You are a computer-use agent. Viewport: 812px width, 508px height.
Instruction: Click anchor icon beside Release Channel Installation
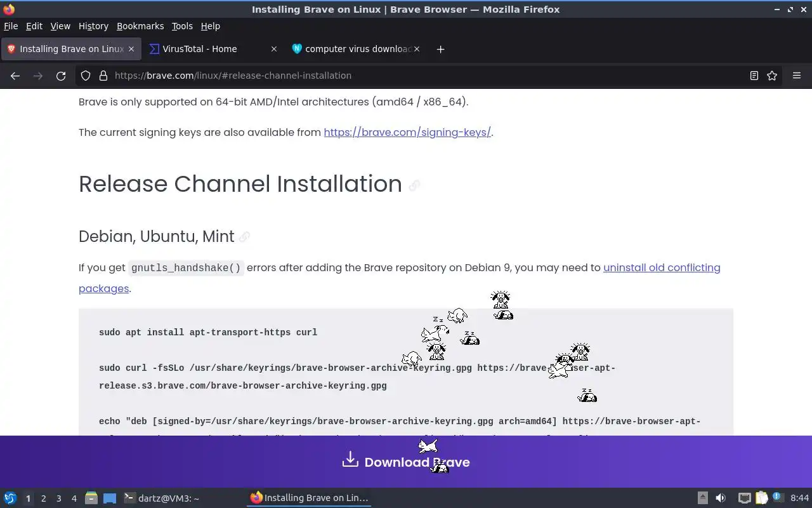(414, 185)
